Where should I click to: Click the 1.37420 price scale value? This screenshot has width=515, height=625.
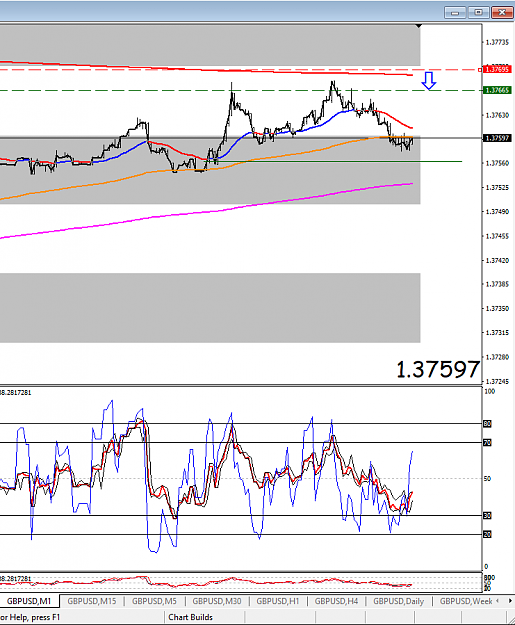pyautogui.click(x=497, y=260)
